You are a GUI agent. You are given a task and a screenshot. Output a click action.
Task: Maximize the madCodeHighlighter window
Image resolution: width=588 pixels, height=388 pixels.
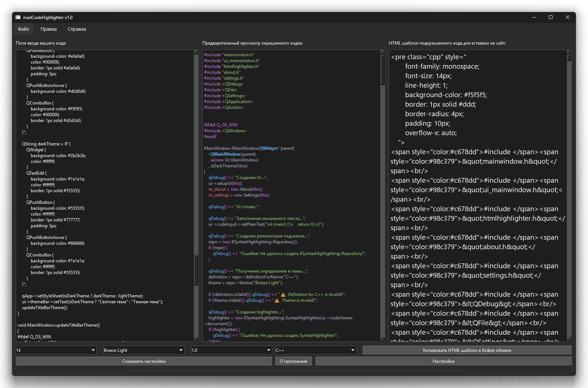pyautogui.click(x=550, y=17)
